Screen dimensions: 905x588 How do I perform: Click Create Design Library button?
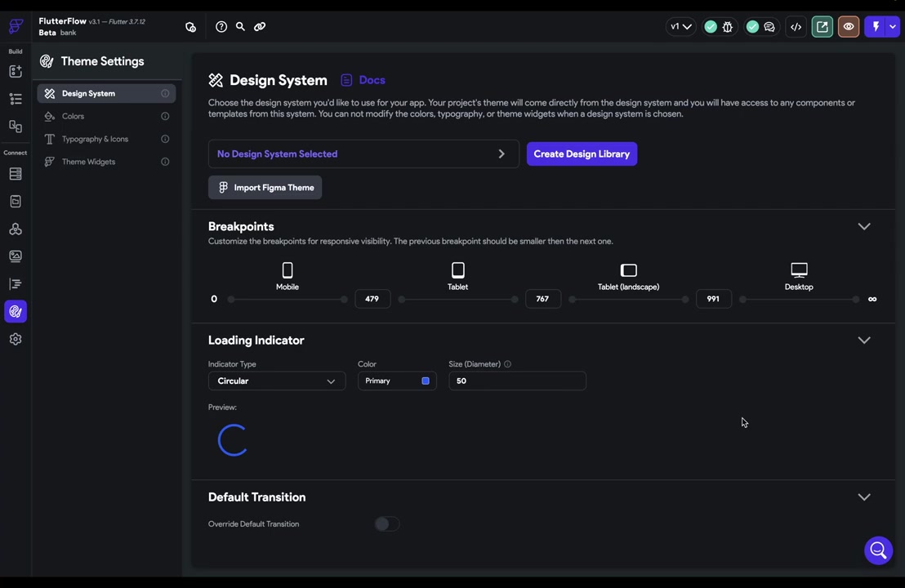click(582, 154)
